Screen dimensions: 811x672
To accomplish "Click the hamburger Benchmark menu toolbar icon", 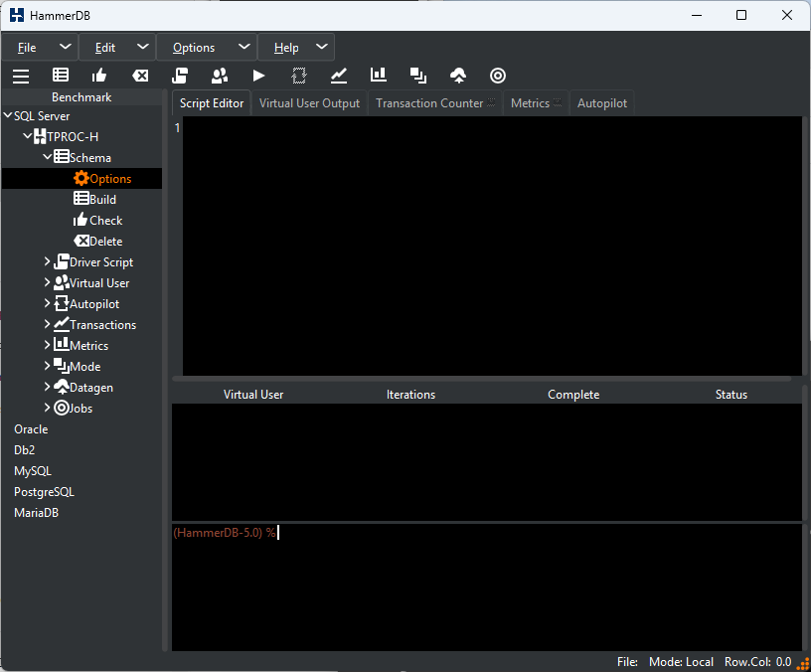I will point(21,76).
